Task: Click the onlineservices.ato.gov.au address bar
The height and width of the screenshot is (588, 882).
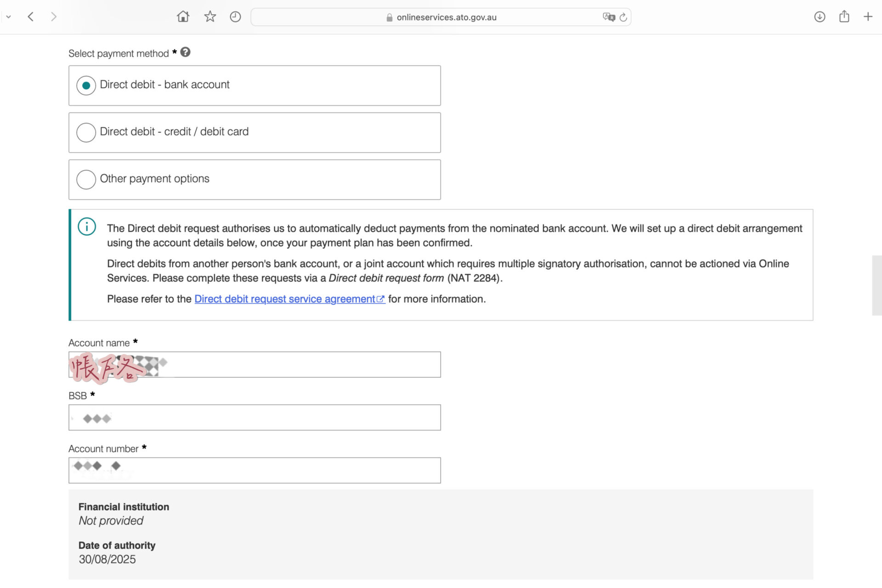Action: (x=446, y=17)
